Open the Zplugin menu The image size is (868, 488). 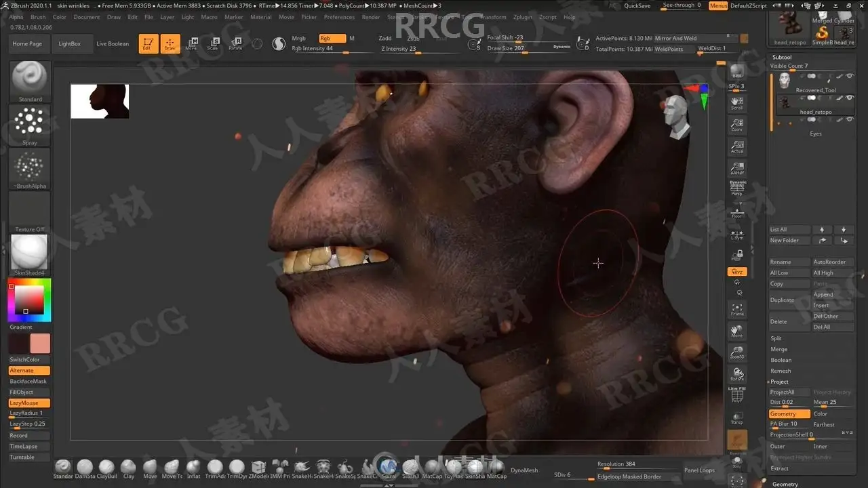(523, 17)
